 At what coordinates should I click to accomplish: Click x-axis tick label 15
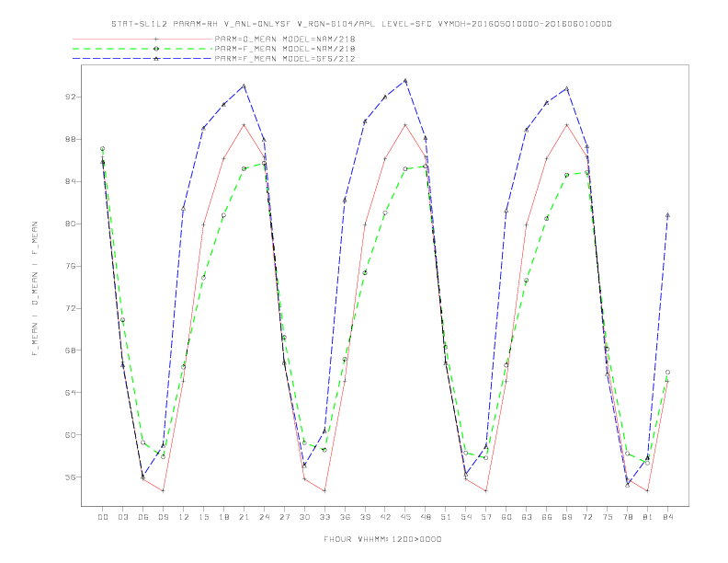(x=203, y=517)
